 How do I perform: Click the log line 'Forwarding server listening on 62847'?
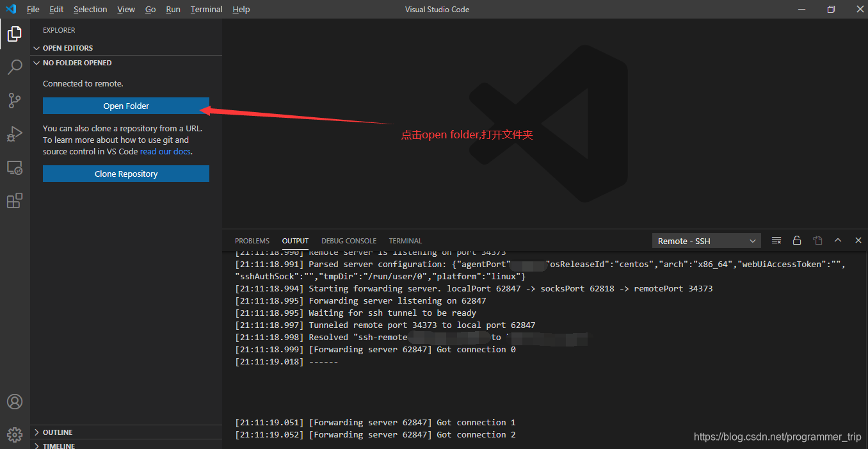360,301
